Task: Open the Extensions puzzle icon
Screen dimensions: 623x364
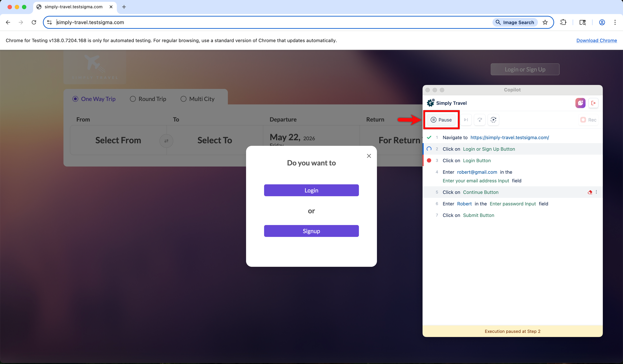Action: click(563, 23)
